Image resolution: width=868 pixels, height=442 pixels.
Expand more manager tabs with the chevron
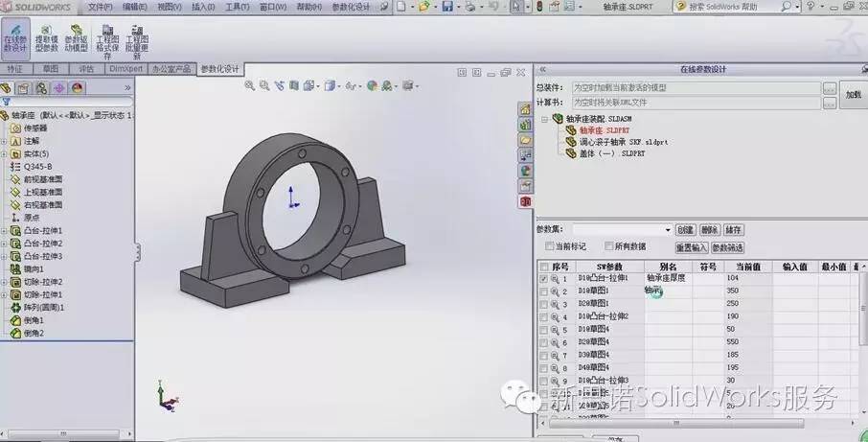tap(127, 88)
